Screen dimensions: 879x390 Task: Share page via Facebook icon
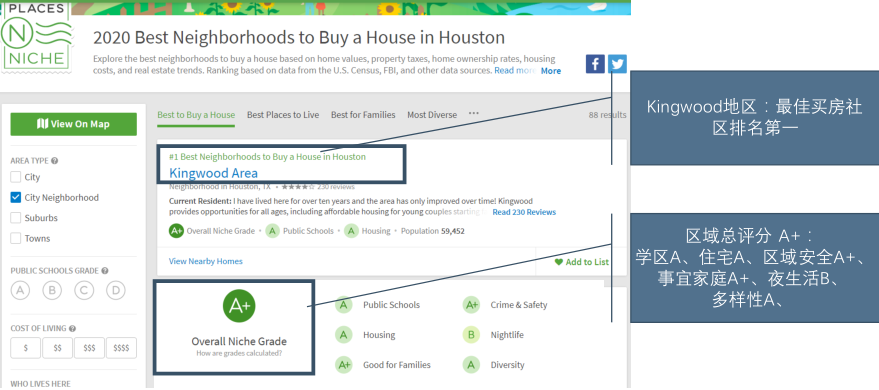coord(595,64)
